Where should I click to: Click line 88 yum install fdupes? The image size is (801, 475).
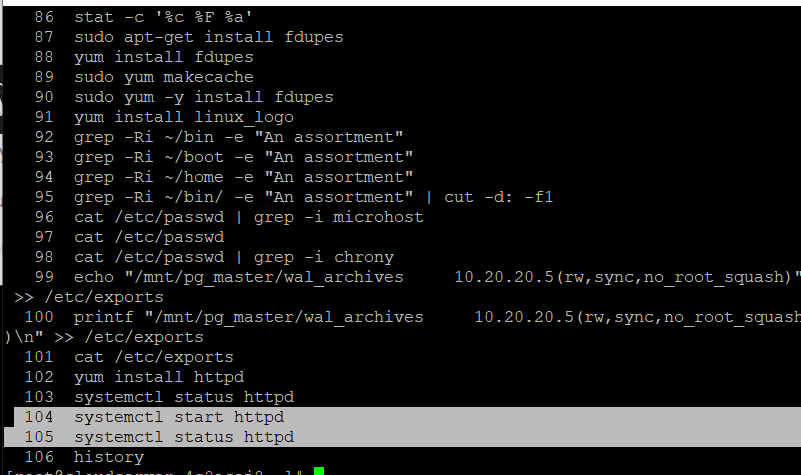[163, 57]
